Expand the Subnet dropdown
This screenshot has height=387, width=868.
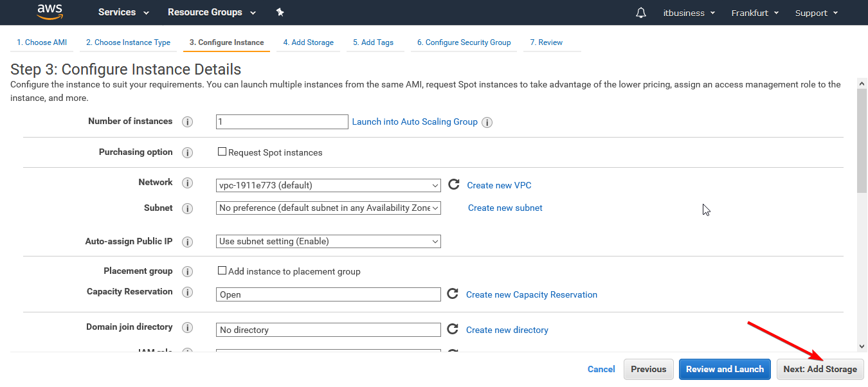329,208
